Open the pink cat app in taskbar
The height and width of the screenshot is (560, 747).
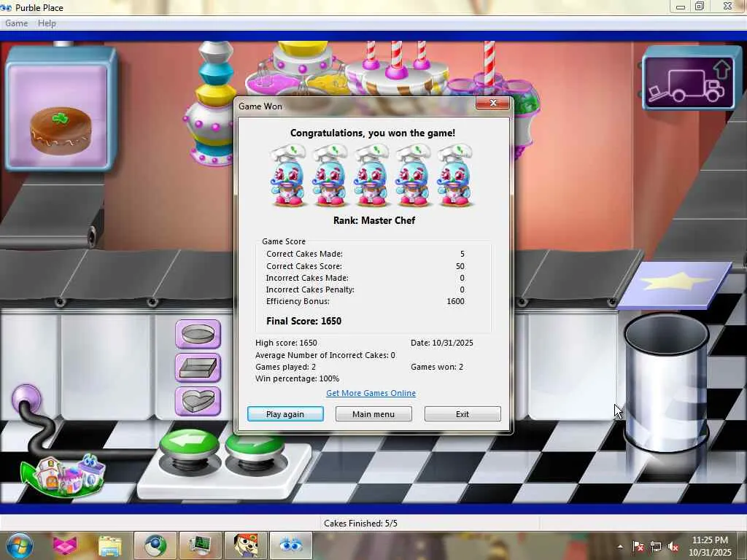[x=64, y=545]
